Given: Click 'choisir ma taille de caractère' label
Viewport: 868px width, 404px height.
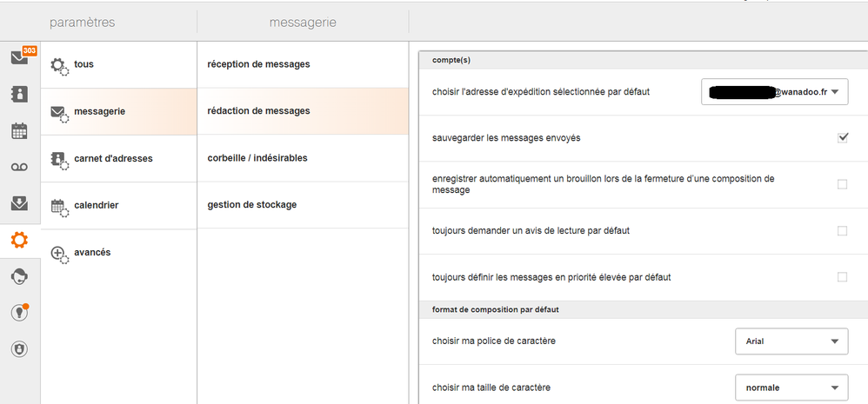Looking at the screenshot, I should pyautogui.click(x=491, y=387).
